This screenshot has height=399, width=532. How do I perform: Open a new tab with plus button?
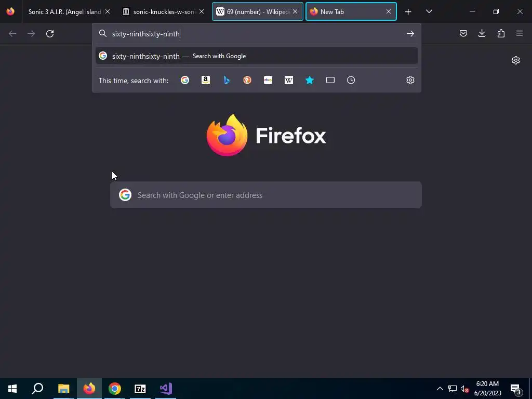click(x=408, y=12)
